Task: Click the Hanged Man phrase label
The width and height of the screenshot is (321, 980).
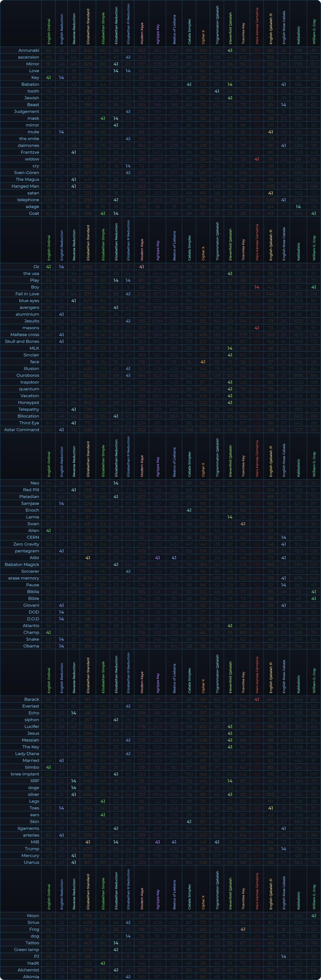Action: [27, 186]
